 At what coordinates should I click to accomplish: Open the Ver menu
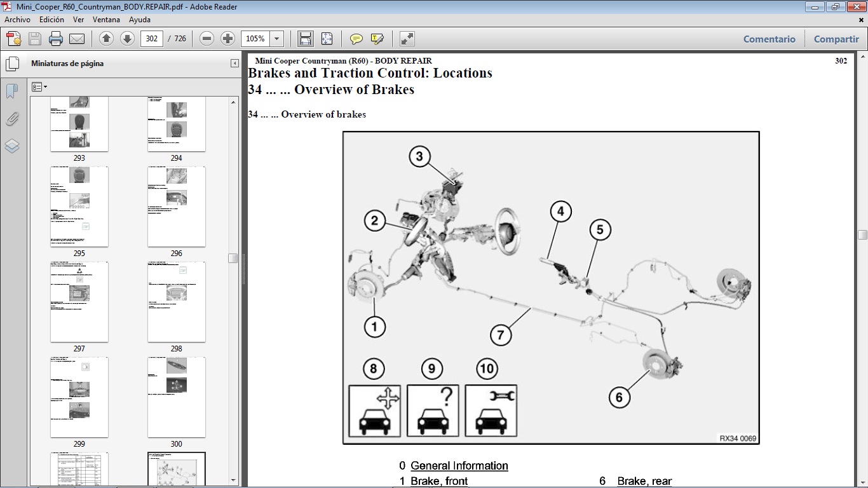click(x=78, y=20)
